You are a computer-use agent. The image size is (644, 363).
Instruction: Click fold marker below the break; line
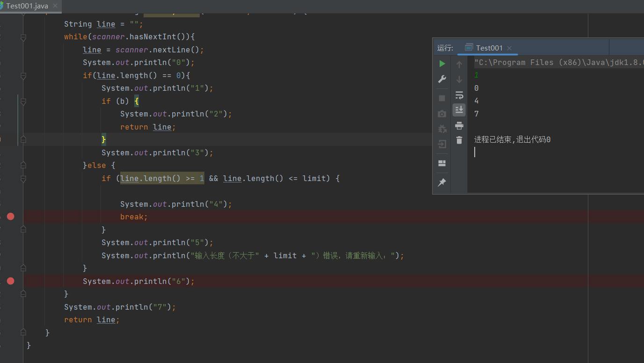(x=23, y=229)
